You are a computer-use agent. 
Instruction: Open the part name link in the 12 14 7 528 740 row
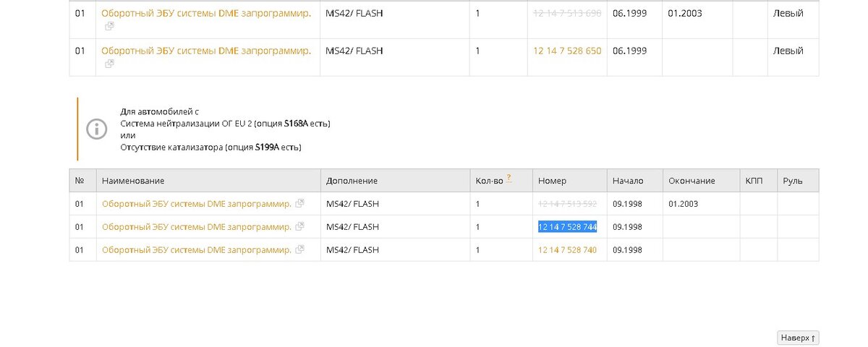tap(196, 250)
